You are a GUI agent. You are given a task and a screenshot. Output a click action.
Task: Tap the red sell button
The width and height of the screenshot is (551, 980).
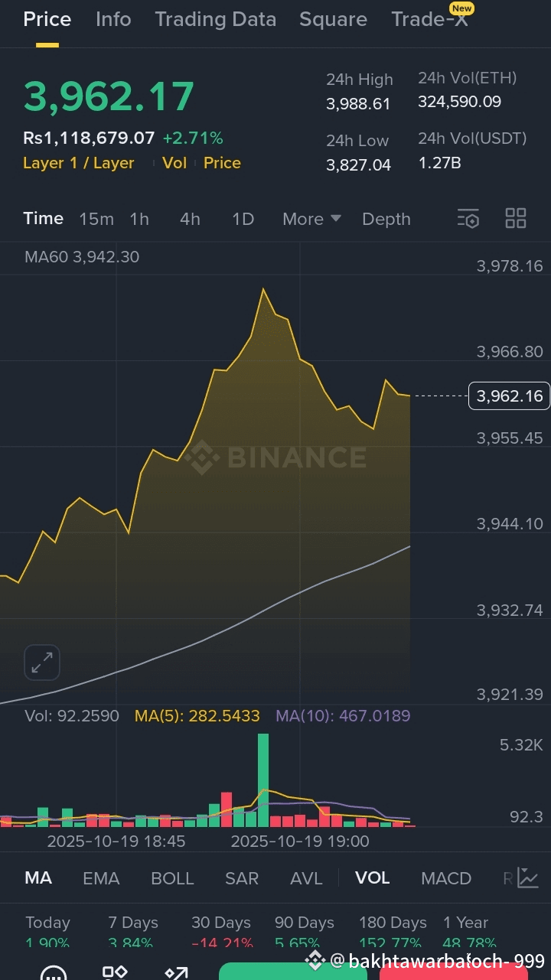click(x=454, y=972)
